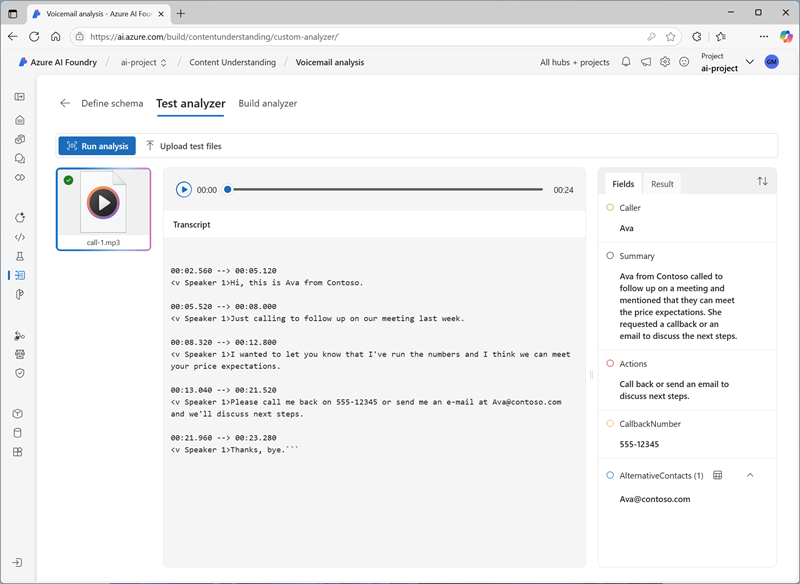Viewport: 800px width, 584px height.
Task: Open the browser extensions puzzle icon
Action: click(696, 36)
